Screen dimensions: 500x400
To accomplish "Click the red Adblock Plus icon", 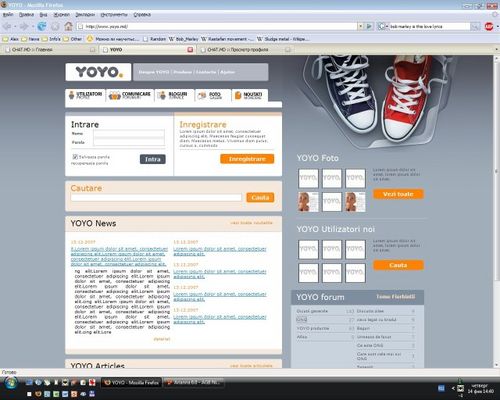I will (489, 26).
